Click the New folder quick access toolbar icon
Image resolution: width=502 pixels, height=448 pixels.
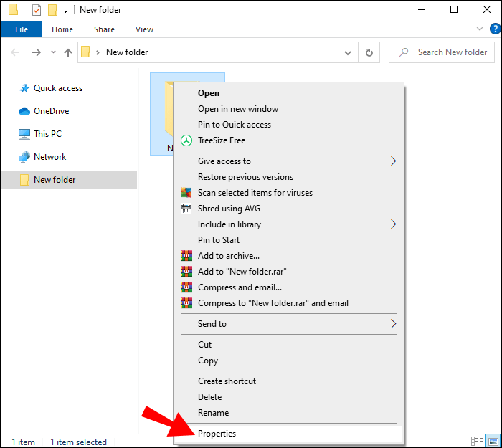click(x=52, y=10)
